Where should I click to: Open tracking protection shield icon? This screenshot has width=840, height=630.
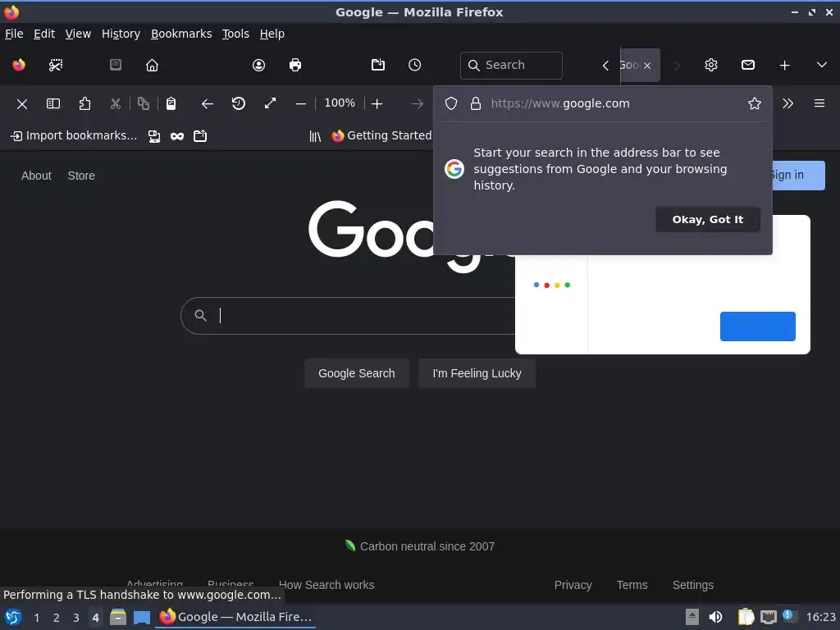click(x=451, y=103)
